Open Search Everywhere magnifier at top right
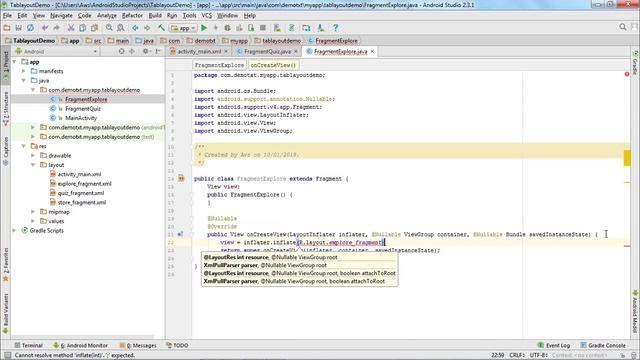Image resolution: width=640 pixels, height=360 pixels. click(x=623, y=27)
